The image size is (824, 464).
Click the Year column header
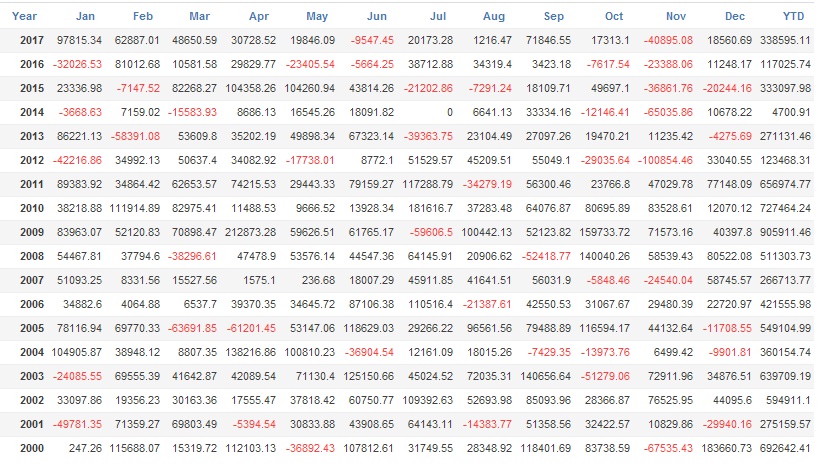[25, 16]
